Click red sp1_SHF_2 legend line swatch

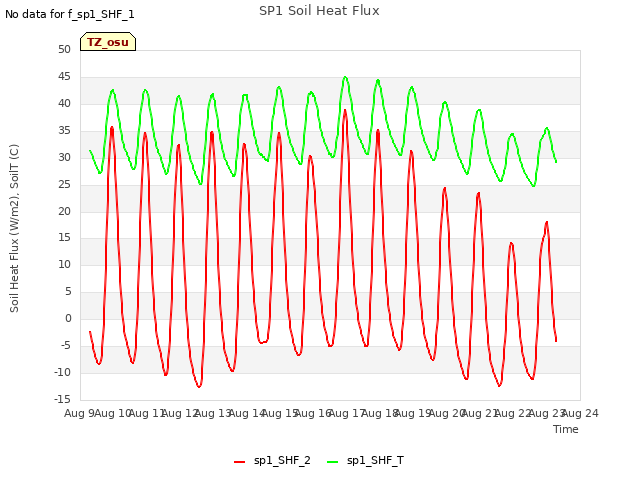tap(240, 462)
